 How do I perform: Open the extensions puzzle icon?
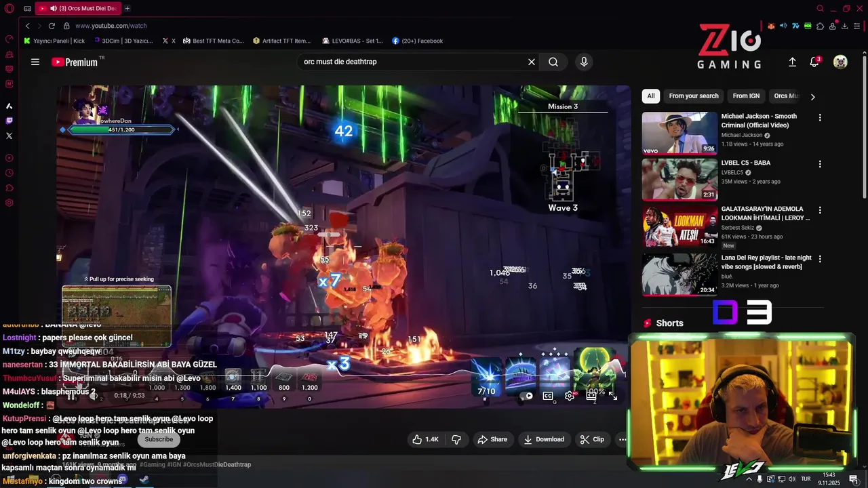[820, 26]
